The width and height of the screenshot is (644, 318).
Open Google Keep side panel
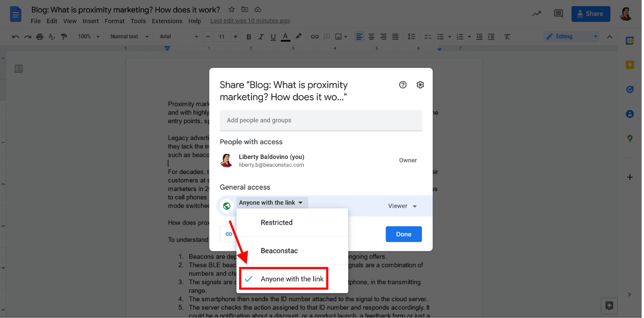click(x=630, y=65)
